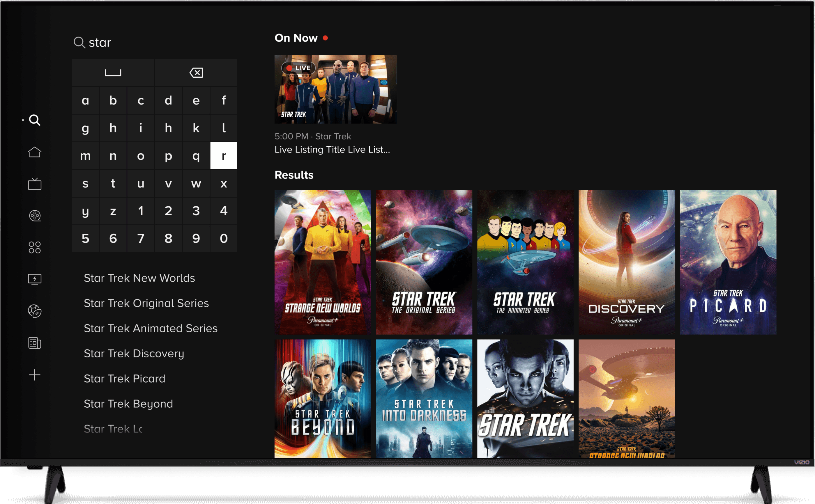Tap the letter o key
Viewport: 815px width, 504px height.
(141, 156)
